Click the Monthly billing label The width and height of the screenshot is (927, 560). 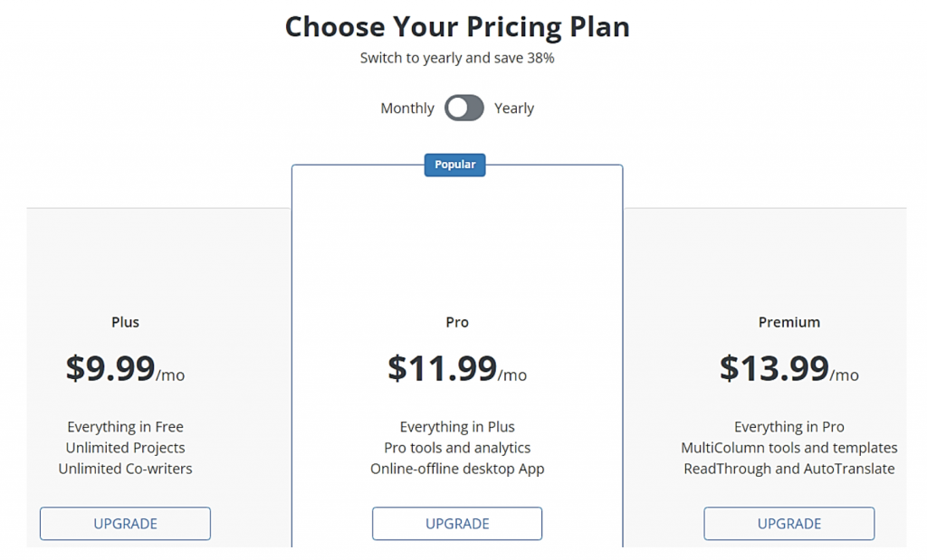pyautogui.click(x=407, y=109)
